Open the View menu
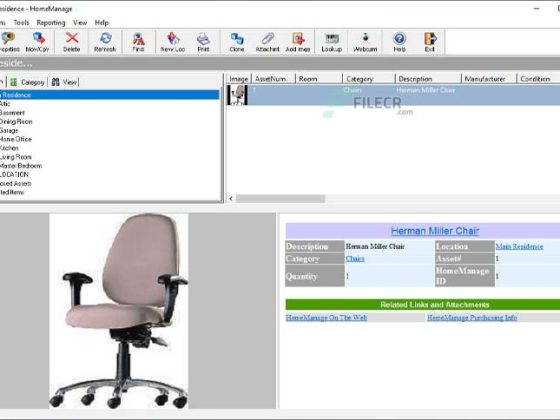Viewport: 560px width, 420px height. click(x=80, y=22)
